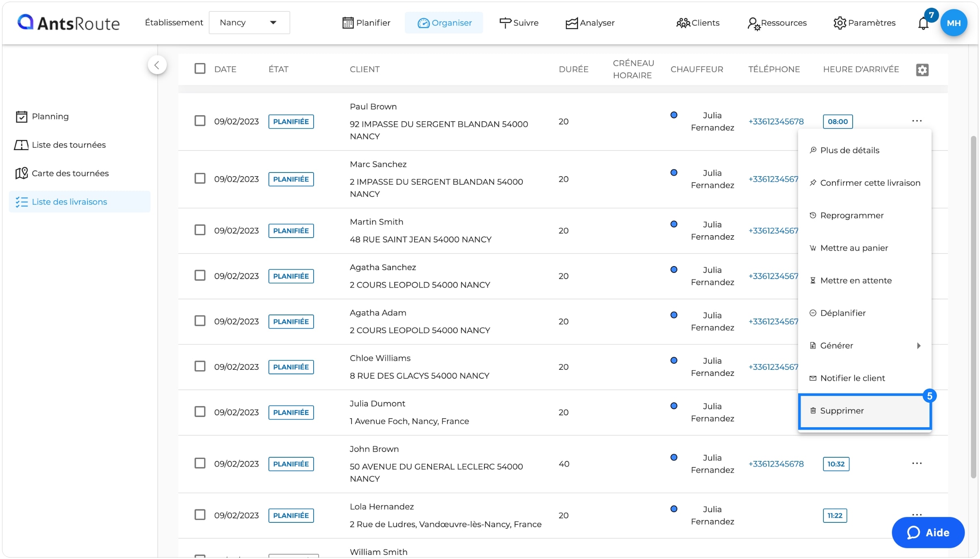Click PLANIFIÉE status badge for Paul Brown
The height and width of the screenshot is (559, 980).
[291, 122]
